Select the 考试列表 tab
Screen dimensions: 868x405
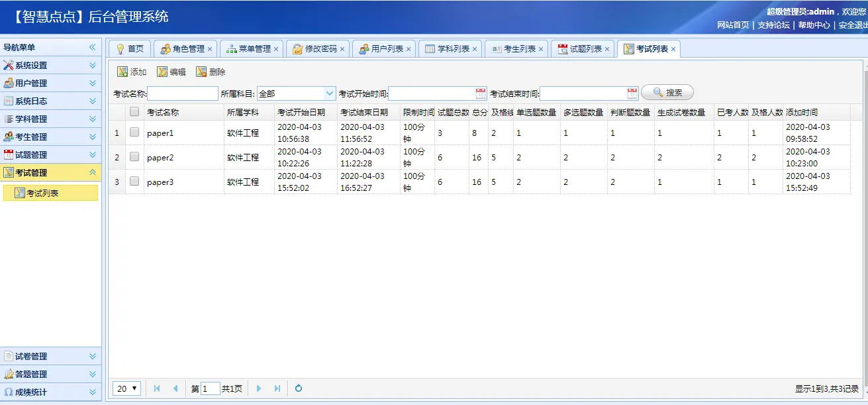click(649, 49)
